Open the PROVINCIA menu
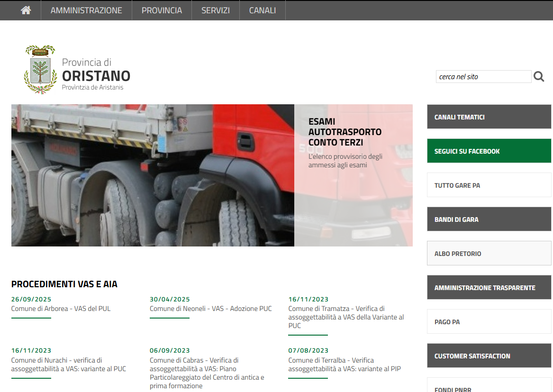 162,10
